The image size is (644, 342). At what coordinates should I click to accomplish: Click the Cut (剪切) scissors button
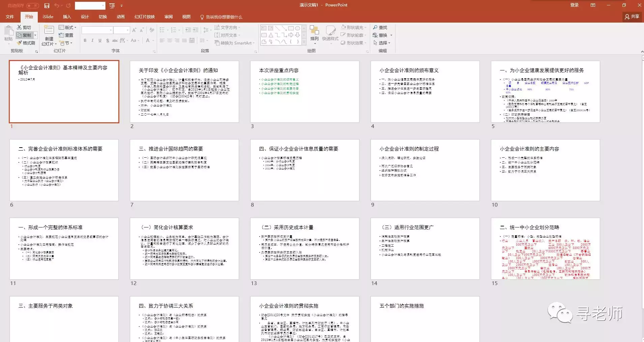pos(24,27)
